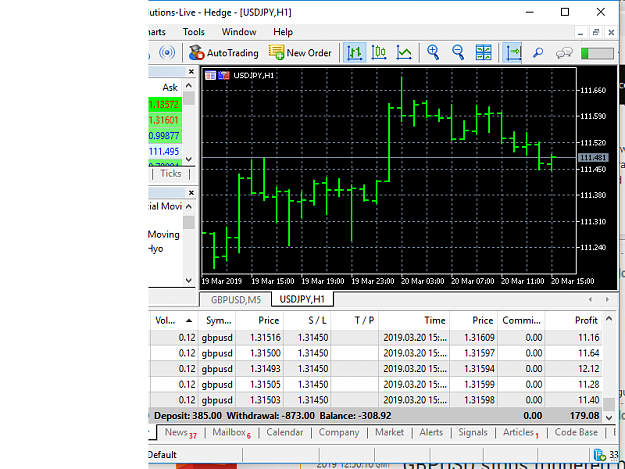Open the Market tab
Viewport: 625px width, 469px height.
389,433
